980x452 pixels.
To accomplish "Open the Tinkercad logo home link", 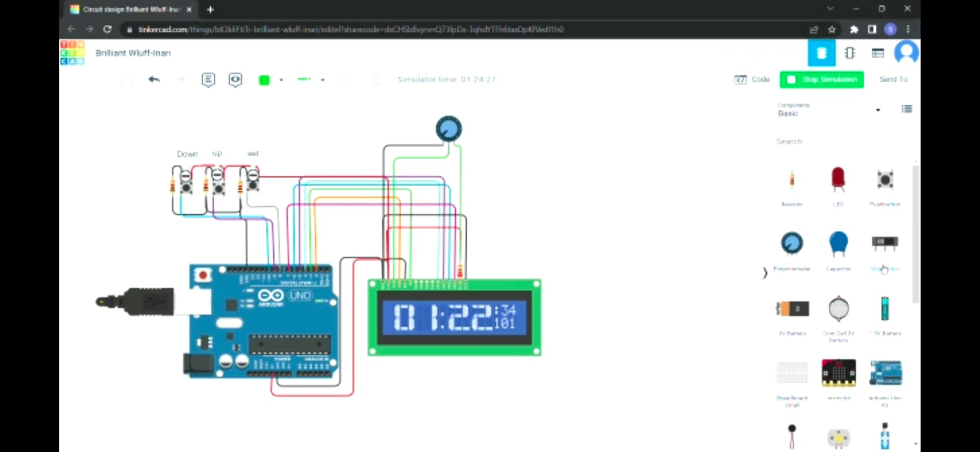I will [72, 53].
